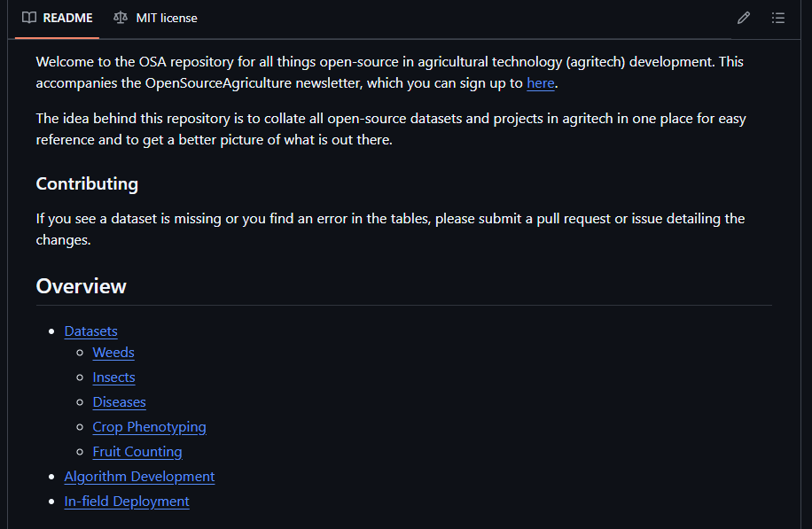Switch to the MIT license tab
812x529 pixels.
click(x=166, y=18)
